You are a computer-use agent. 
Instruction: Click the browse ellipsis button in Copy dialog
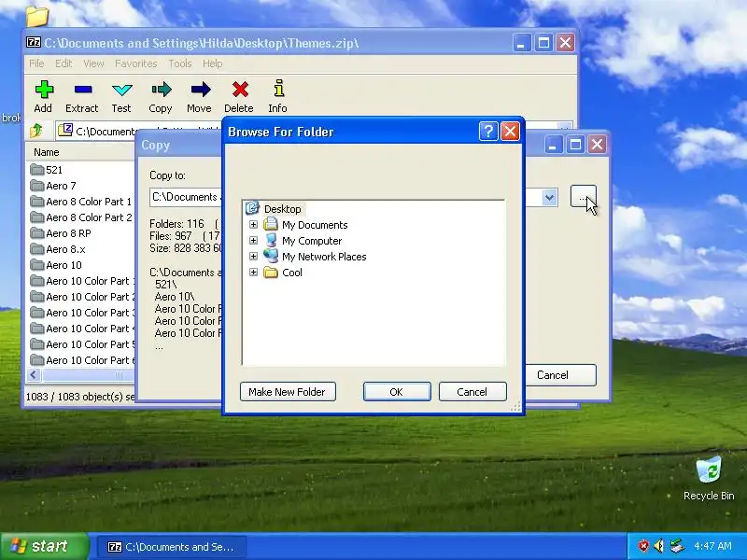coord(583,197)
